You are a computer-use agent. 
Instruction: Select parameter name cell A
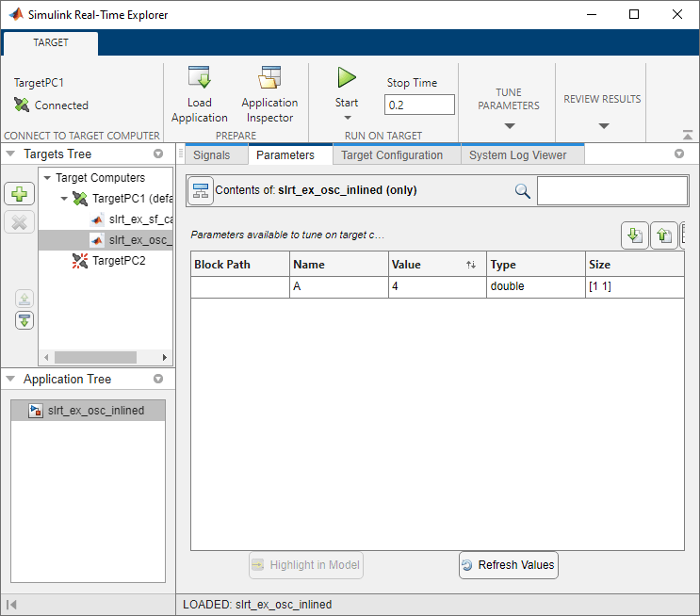pyautogui.click(x=339, y=286)
